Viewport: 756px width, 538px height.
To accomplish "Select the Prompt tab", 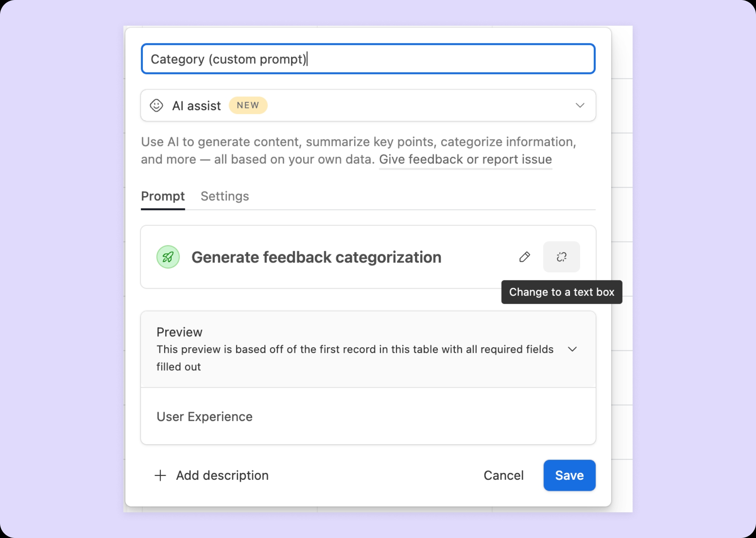I will coord(163,196).
